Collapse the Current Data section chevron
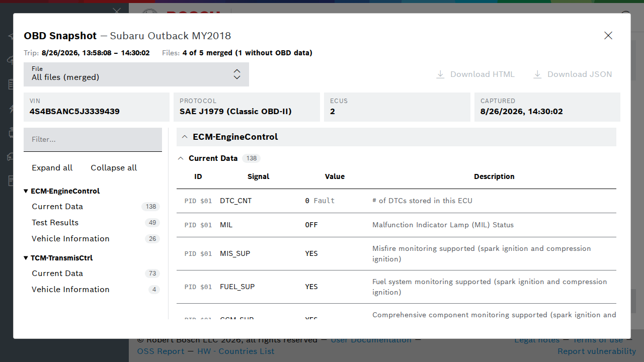Viewport: 644px width, 362px height. 181,158
